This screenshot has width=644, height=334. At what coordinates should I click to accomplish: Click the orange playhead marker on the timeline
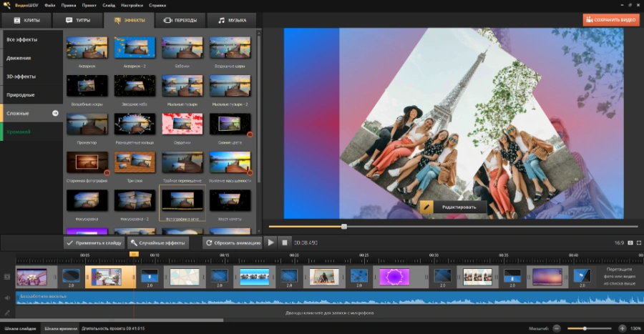[x=134, y=255]
